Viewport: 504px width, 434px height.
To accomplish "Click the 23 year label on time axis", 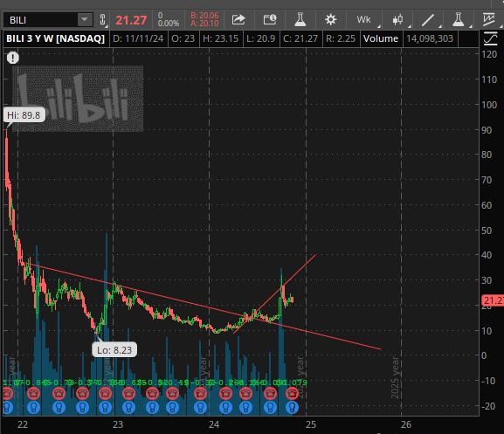I will [118, 424].
